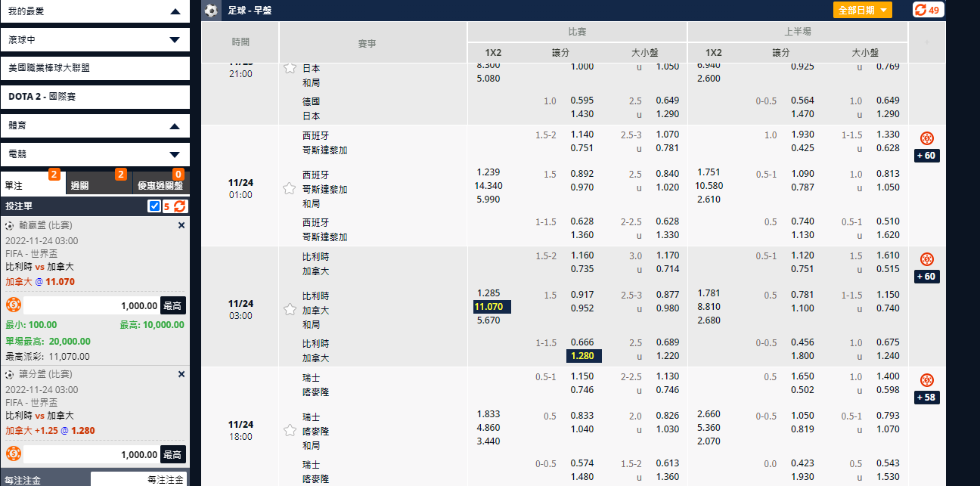Click chip icon for 西班牙 match row
Image resolution: width=980 pixels, height=486 pixels.
pos(926,138)
